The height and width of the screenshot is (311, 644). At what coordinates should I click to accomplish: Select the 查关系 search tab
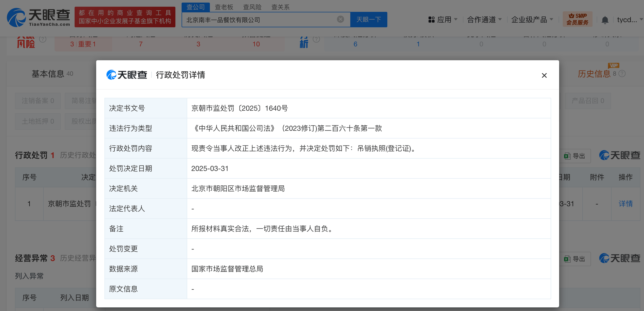pyautogui.click(x=280, y=7)
